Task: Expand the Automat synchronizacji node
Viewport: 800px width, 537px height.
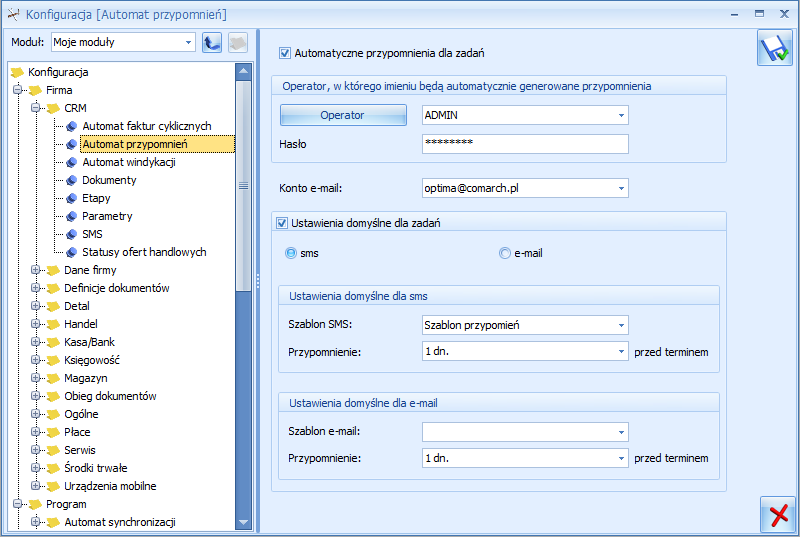Action: coord(35,521)
